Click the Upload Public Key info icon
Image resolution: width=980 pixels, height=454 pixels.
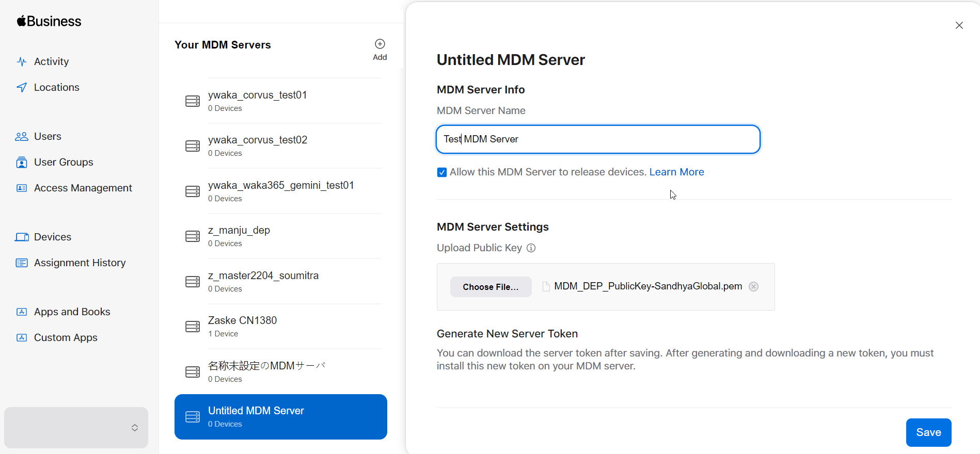pyautogui.click(x=531, y=248)
